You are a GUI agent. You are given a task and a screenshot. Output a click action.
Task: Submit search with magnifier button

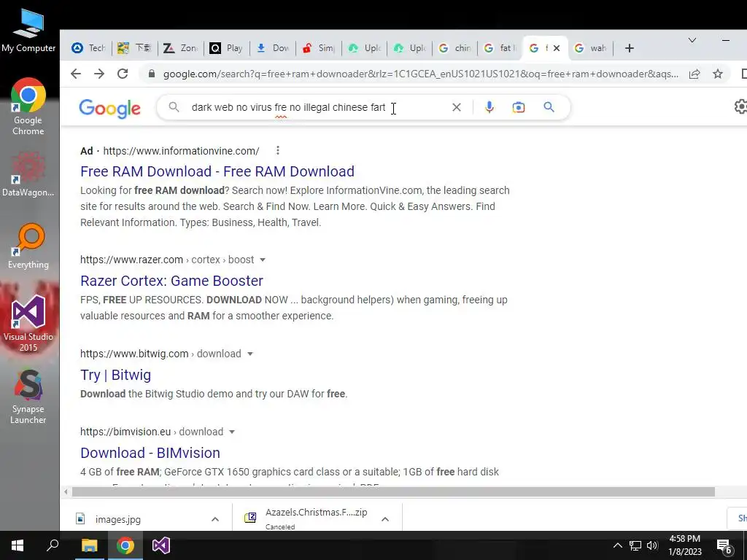click(x=549, y=107)
